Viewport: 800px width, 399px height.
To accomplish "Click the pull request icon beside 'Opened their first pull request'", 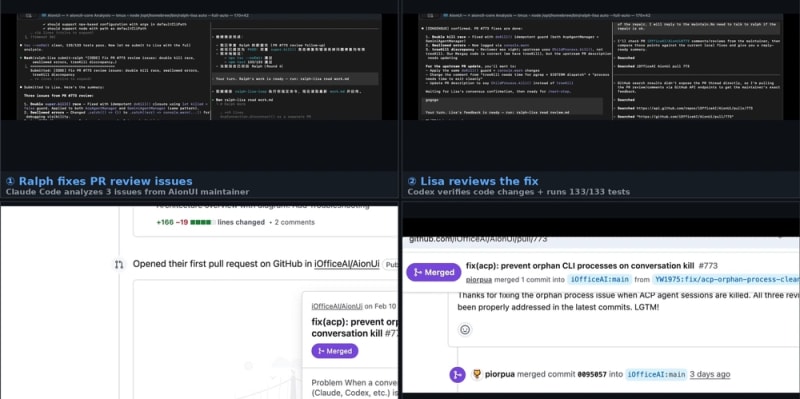I will (119, 264).
